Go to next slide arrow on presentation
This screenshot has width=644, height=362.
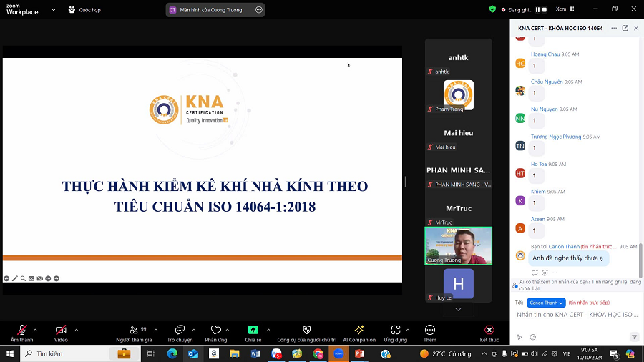(57, 279)
